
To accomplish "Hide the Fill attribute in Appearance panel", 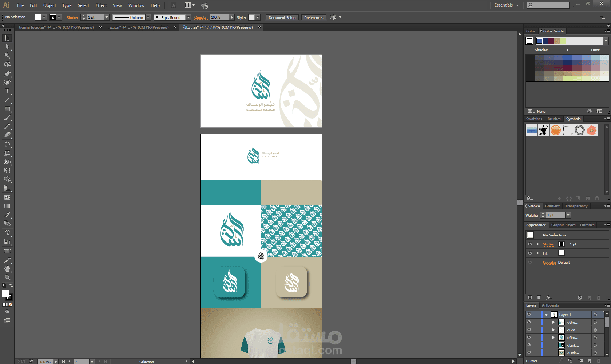I will [530, 253].
